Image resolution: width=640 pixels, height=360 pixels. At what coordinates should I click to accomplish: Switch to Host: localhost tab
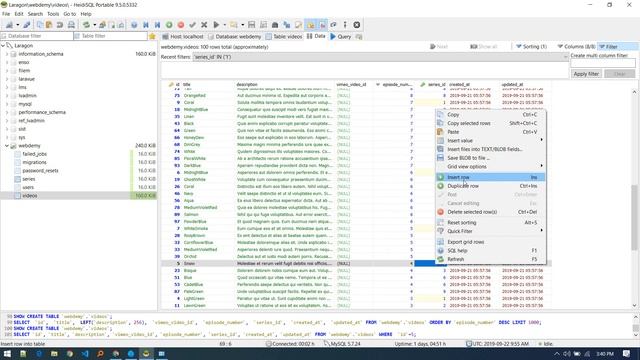(x=183, y=37)
